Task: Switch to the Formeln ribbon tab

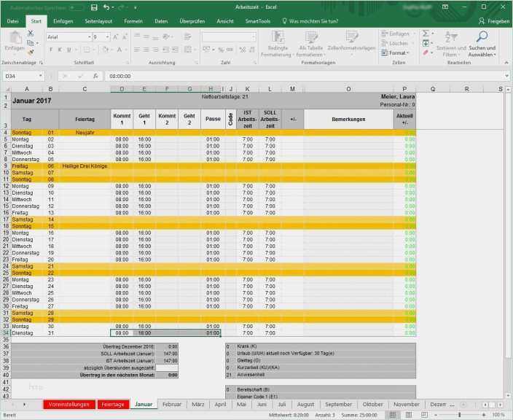Action: coord(133,21)
